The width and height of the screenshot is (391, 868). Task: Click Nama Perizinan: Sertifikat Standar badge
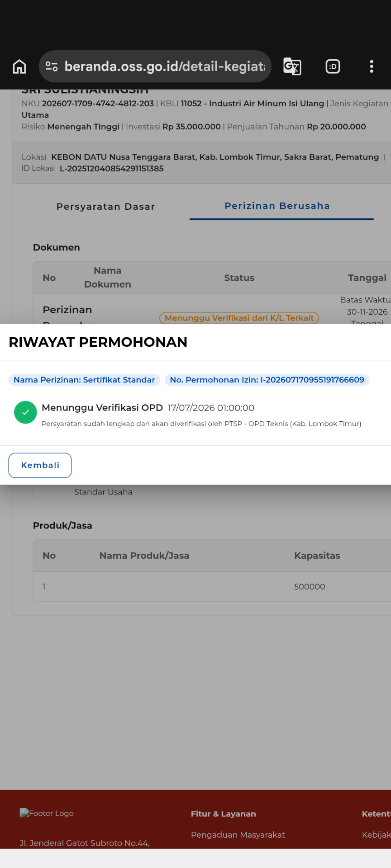(x=84, y=380)
